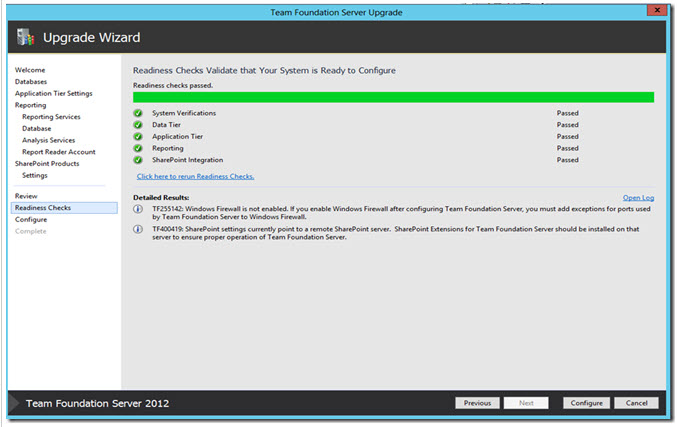The width and height of the screenshot is (677, 427).
Task: Click green check icon beside Reporting result
Action: coord(138,148)
